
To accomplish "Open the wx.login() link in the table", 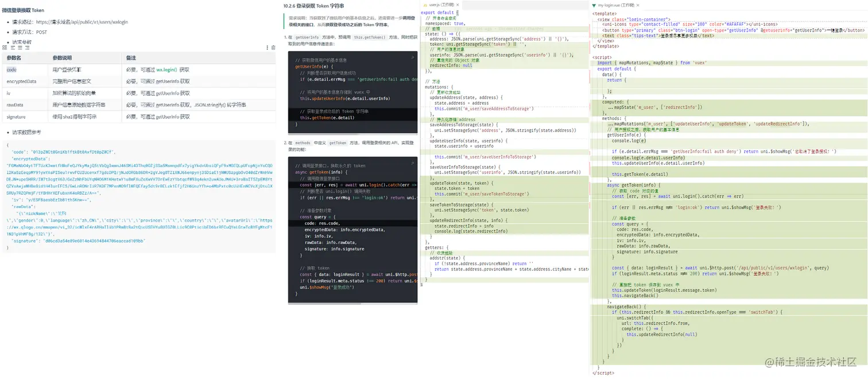I will click(x=166, y=69).
